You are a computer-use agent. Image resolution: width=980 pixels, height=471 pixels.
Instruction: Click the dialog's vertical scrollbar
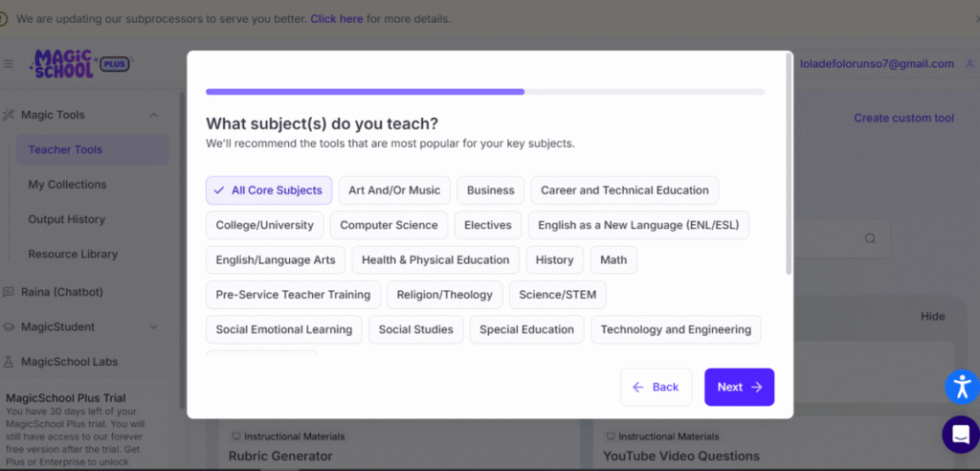click(788, 163)
